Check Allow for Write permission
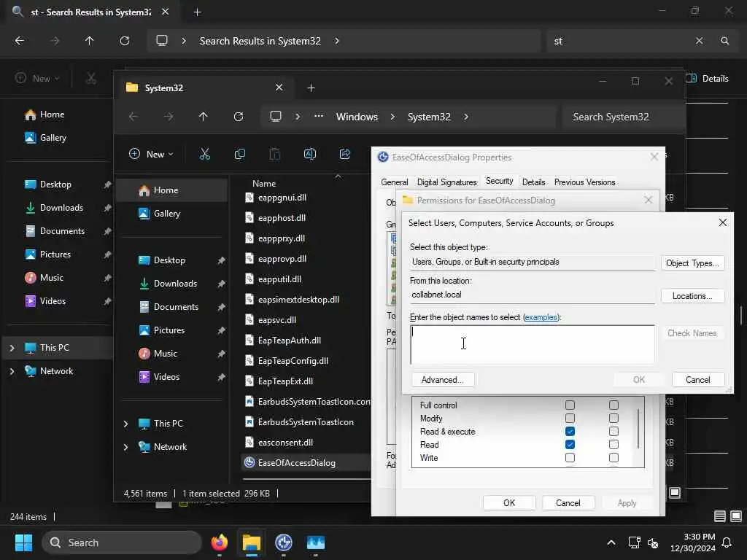This screenshot has height=560, width=747. click(x=570, y=458)
